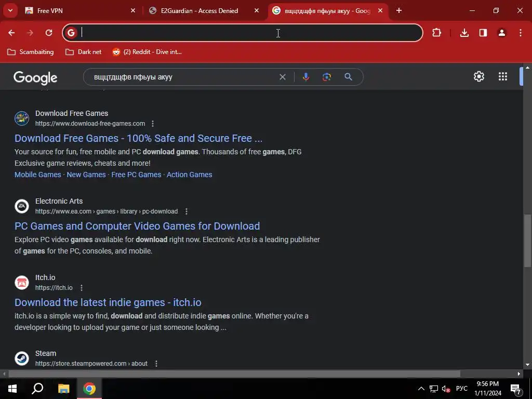Open the Google apps grid
Image resolution: width=532 pixels, height=399 pixels.
pos(503,76)
